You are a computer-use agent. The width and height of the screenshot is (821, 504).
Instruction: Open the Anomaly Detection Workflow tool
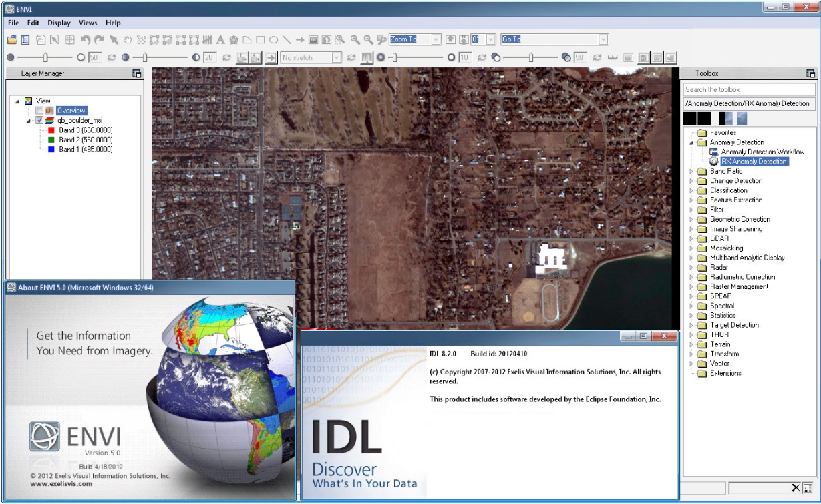(x=763, y=152)
